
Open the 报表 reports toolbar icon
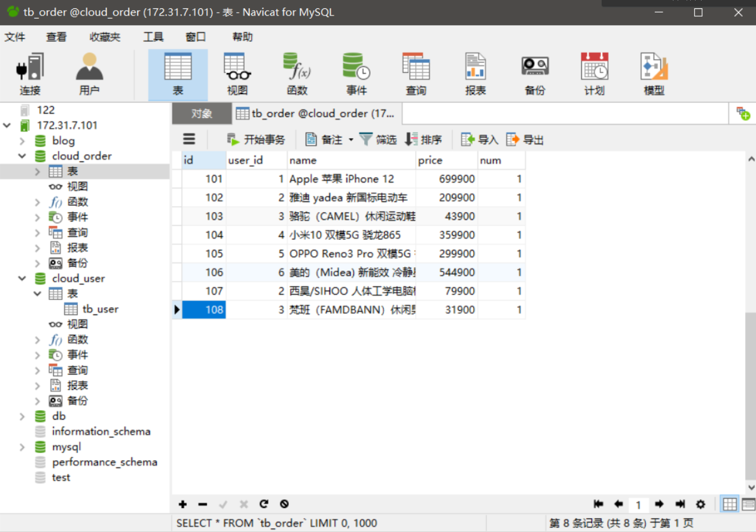pos(475,75)
